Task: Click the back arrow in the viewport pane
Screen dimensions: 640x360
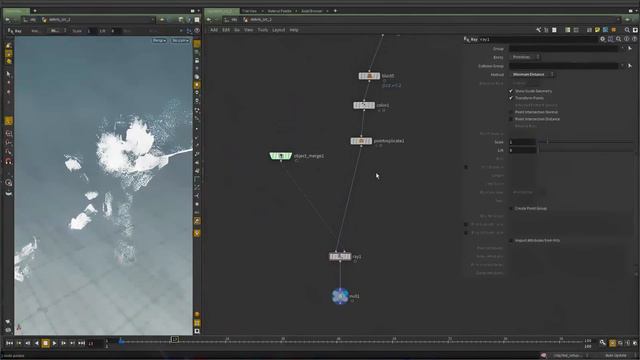Action: click(x=7, y=19)
